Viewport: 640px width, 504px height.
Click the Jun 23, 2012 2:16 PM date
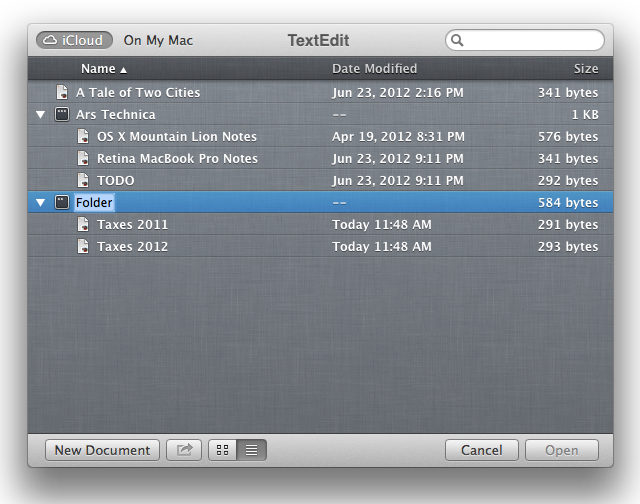(398, 93)
